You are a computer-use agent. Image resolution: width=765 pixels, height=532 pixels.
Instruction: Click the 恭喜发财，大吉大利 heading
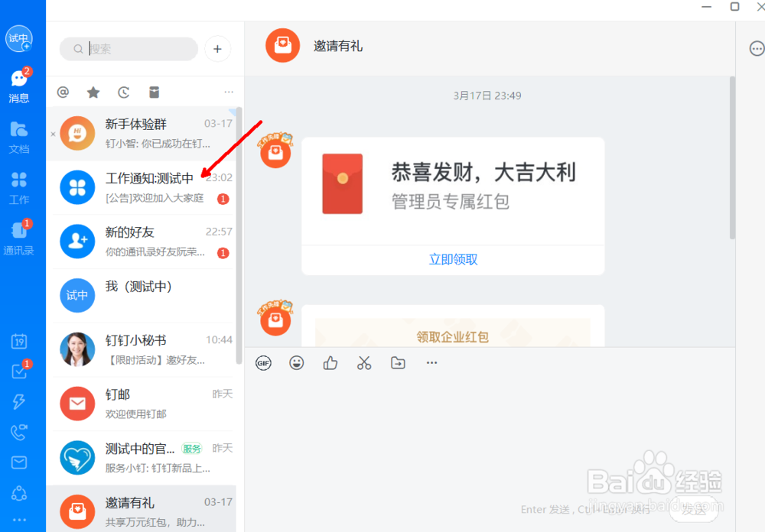tap(484, 173)
